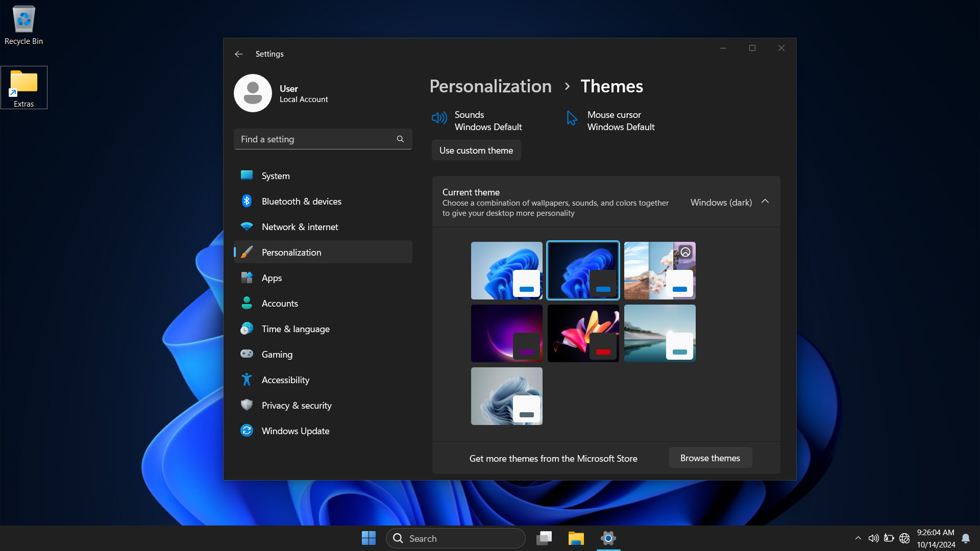Click the Accessibility figure icon
Screen dimensions: 980x551
tap(247, 380)
